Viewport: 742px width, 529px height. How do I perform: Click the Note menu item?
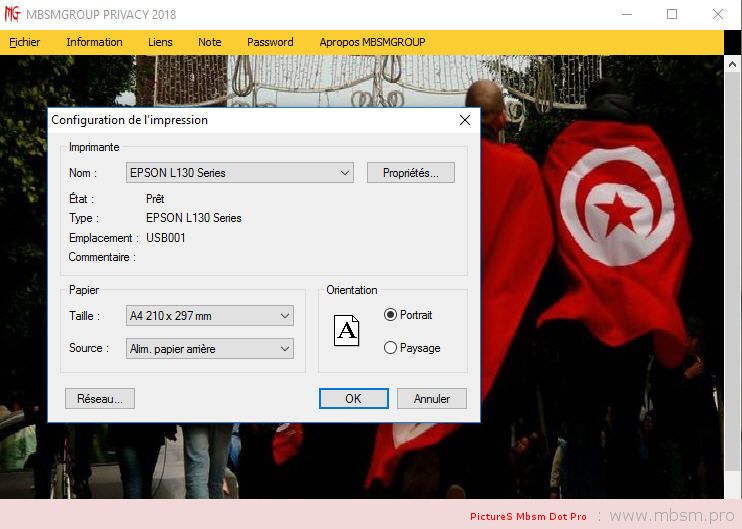click(x=210, y=42)
